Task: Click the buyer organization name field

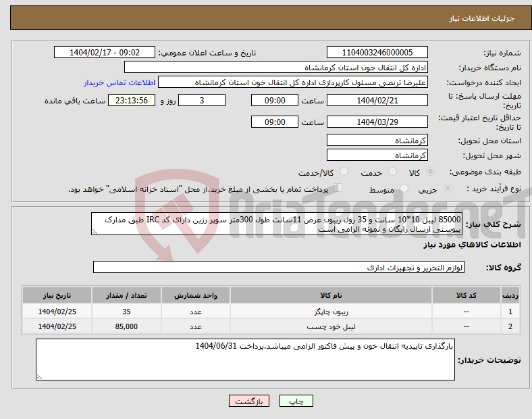Action: pos(276,67)
